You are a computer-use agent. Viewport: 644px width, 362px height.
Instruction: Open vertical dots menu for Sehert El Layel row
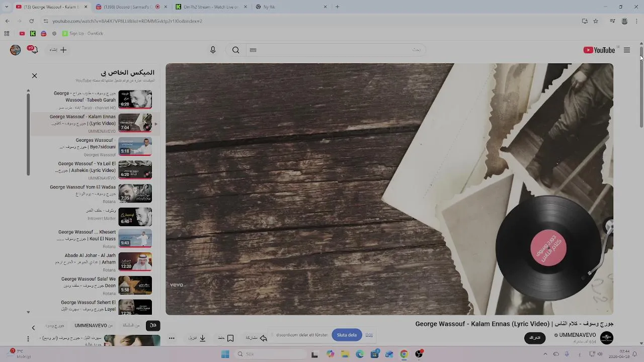28,339
